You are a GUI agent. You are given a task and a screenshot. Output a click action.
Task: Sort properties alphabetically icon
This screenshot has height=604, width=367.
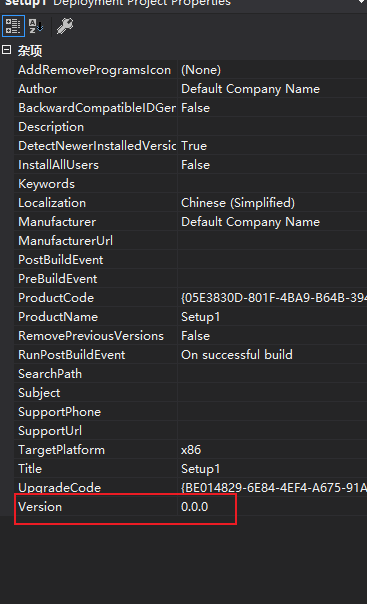(x=36, y=26)
